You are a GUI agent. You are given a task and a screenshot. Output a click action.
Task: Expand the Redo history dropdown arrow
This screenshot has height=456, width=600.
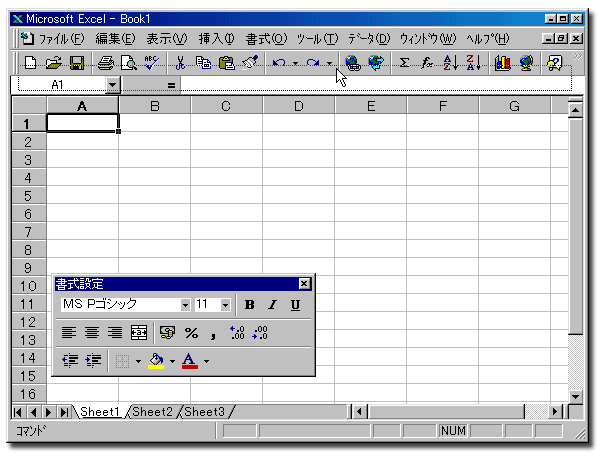click(329, 63)
